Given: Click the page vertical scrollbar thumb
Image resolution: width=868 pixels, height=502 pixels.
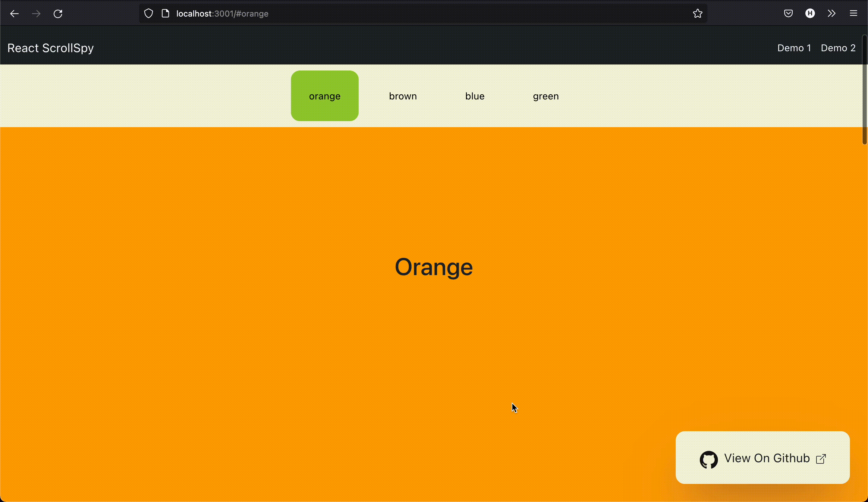Looking at the screenshot, I should click(x=864, y=89).
